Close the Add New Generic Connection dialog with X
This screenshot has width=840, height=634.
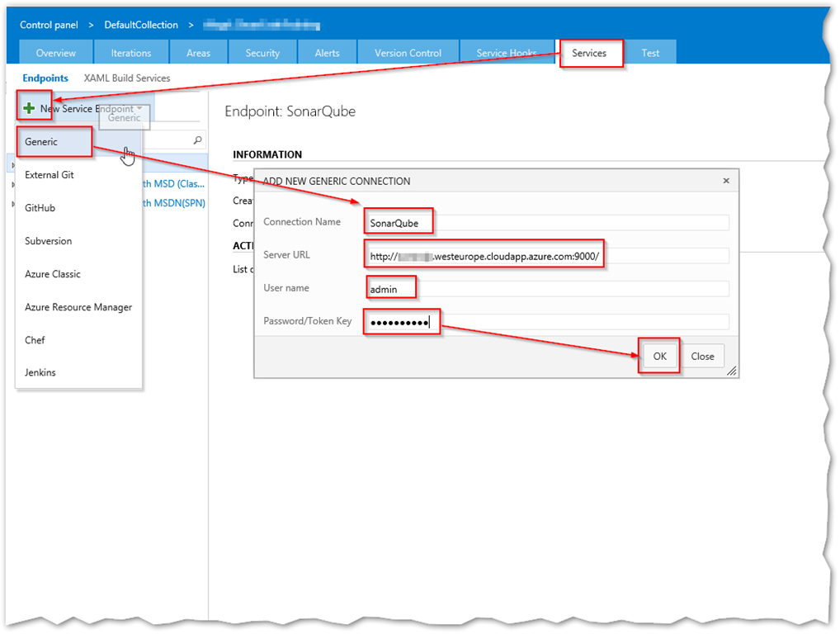pos(726,181)
